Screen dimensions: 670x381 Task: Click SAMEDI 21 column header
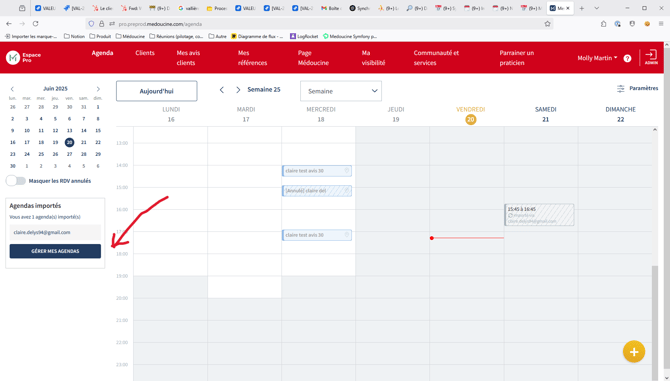pyautogui.click(x=546, y=114)
